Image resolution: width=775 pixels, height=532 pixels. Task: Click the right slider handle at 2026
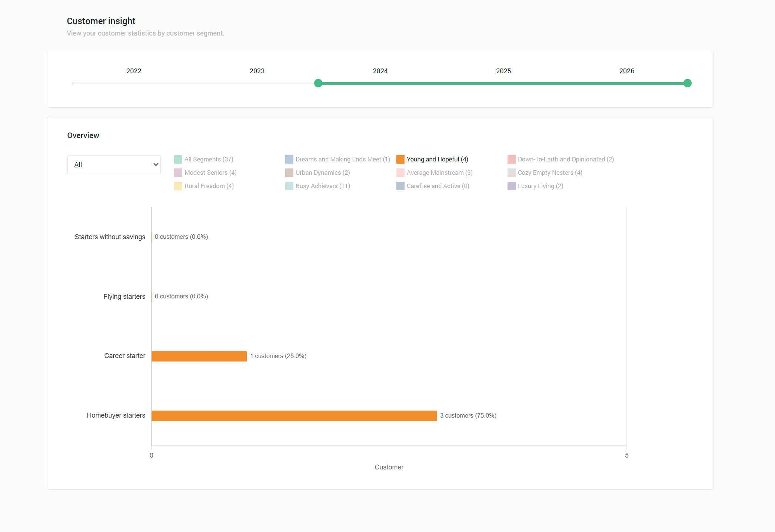[687, 83]
